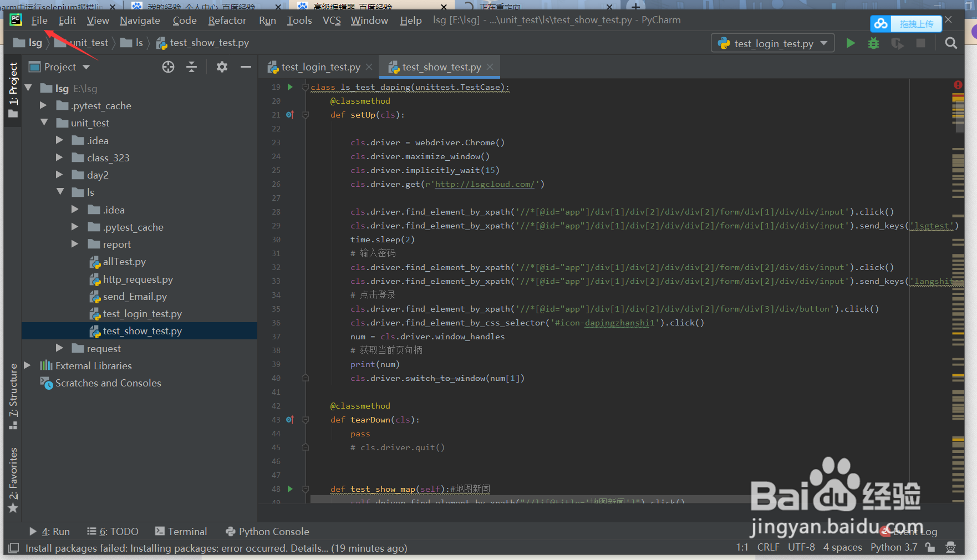
Task: Open the 2: Favorites side tab
Action: [13, 480]
